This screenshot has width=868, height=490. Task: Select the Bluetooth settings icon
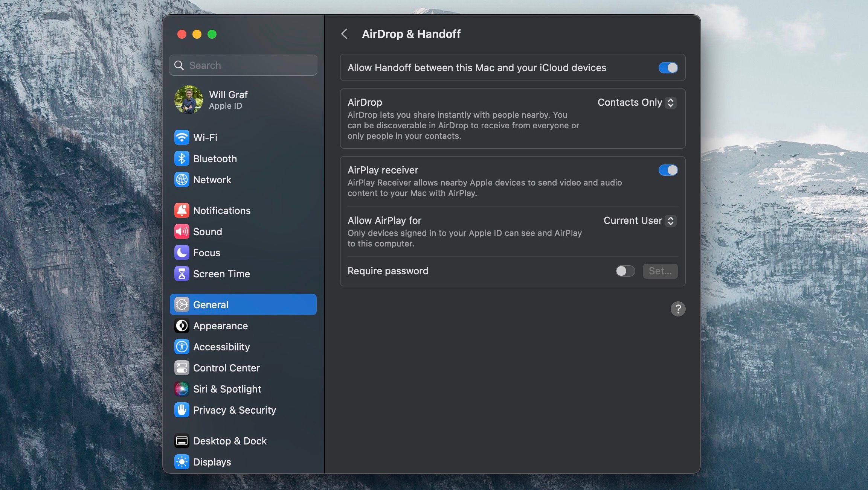182,158
